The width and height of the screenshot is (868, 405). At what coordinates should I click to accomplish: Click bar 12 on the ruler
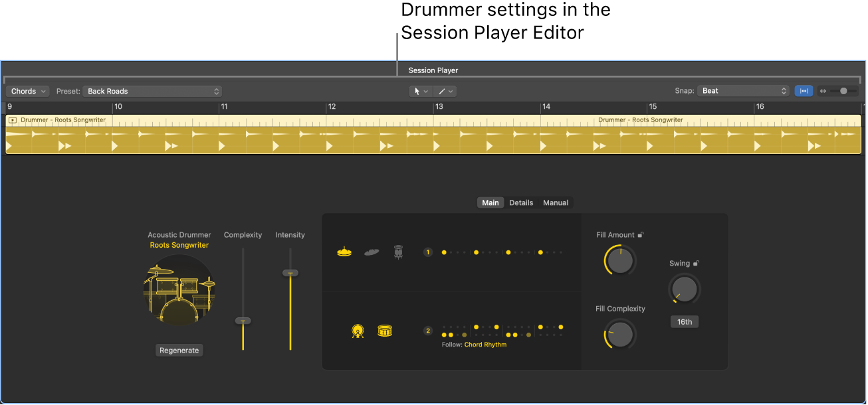[332, 107]
